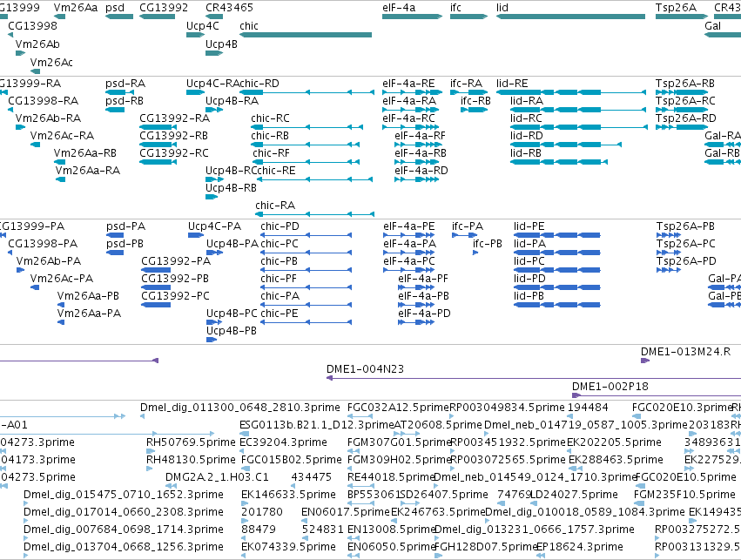The image size is (741, 560).
Task: Click transcript label lid-RE
Action: point(512,84)
